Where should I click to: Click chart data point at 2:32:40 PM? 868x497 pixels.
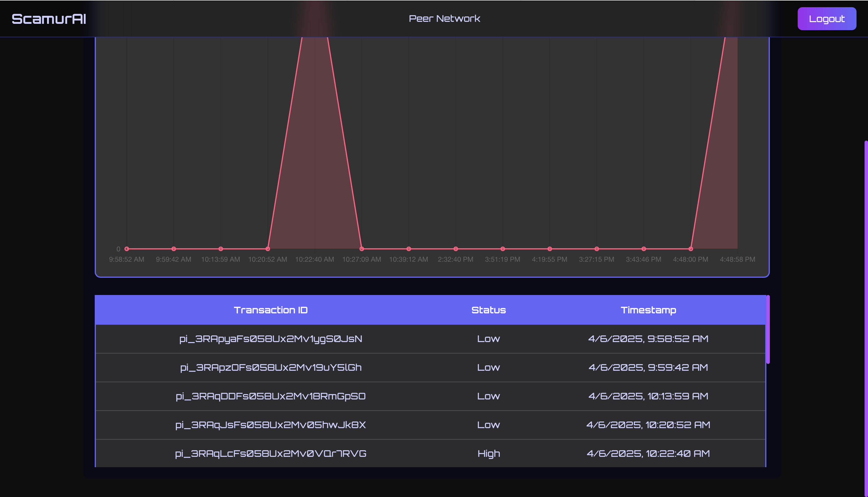[456, 249]
